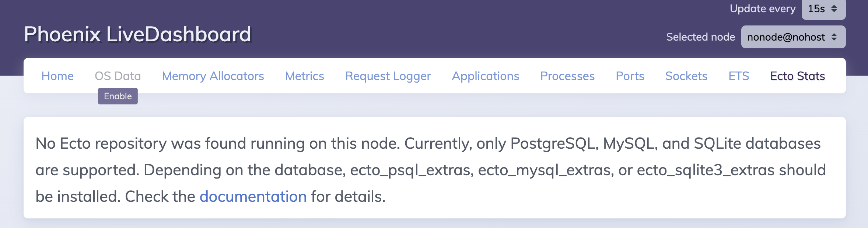Open the Selected node dropdown
The image size is (868, 228).
pos(793,37)
